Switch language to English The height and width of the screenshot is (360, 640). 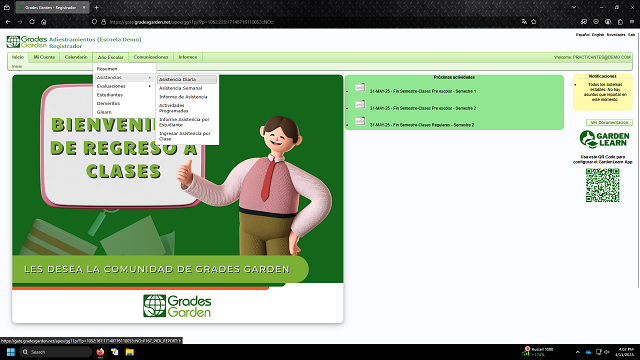[598, 35]
